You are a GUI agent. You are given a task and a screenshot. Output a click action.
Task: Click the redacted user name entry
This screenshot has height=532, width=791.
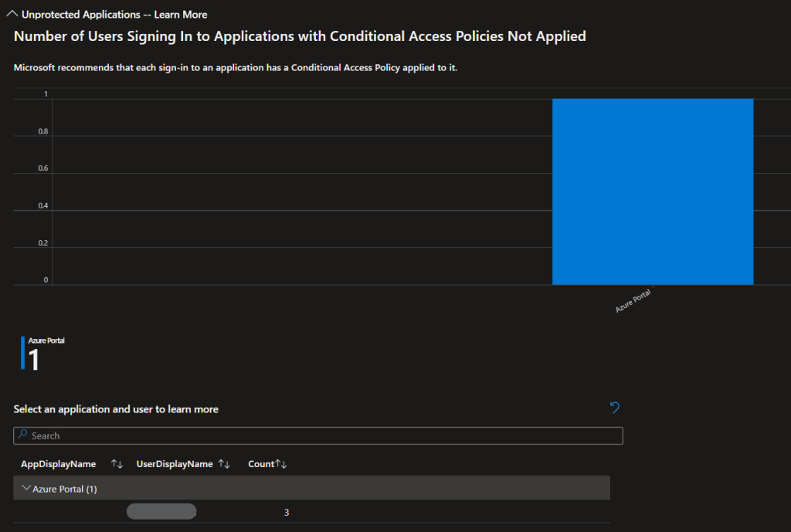161,511
